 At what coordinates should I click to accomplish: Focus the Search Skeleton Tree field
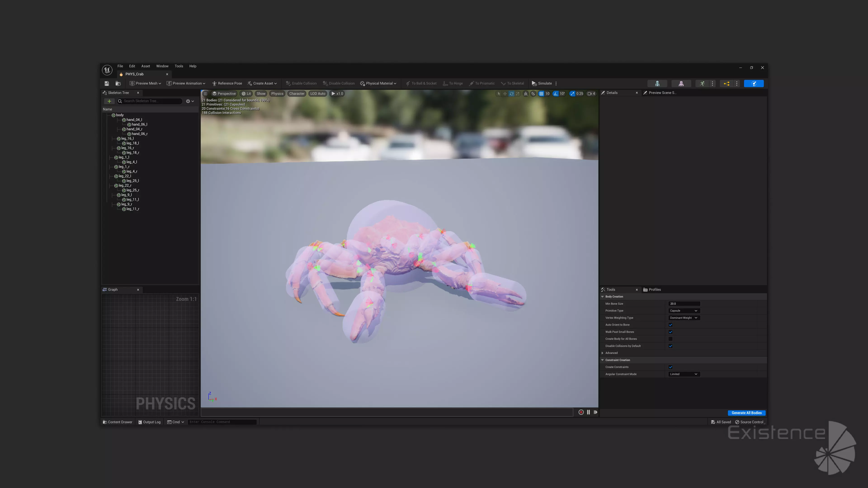pos(150,101)
